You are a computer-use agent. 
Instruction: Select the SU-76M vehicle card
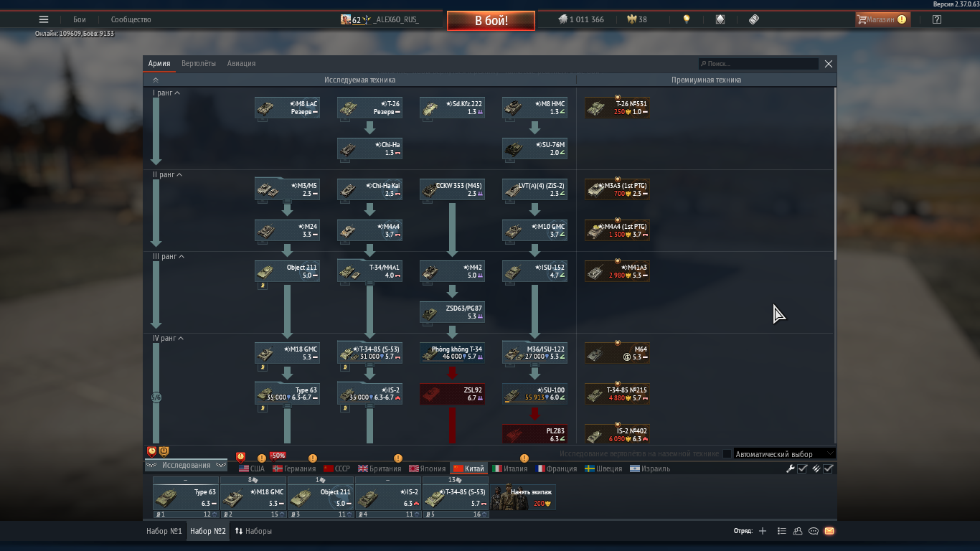coord(534,149)
